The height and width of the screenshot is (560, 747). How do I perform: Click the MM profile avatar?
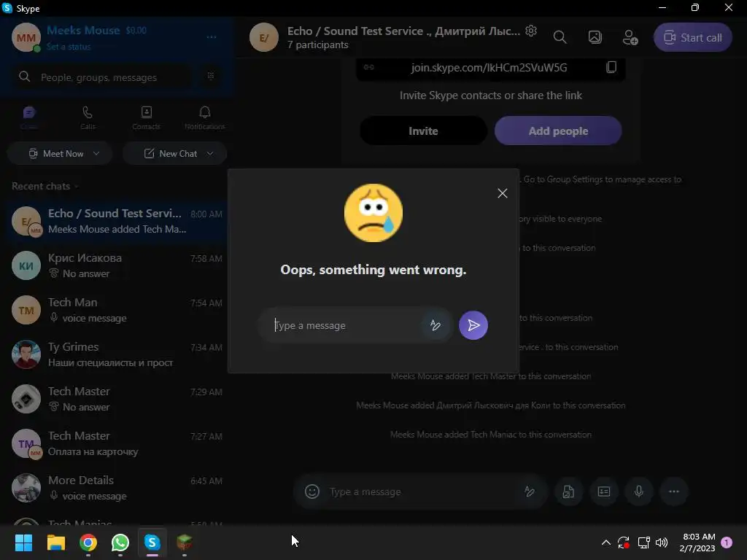coord(26,37)
